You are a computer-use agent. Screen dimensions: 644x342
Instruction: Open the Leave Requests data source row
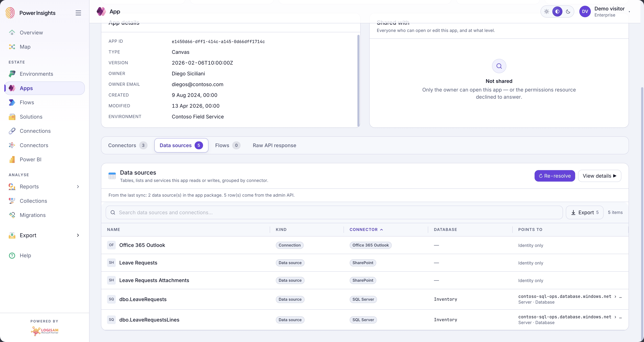365,263
